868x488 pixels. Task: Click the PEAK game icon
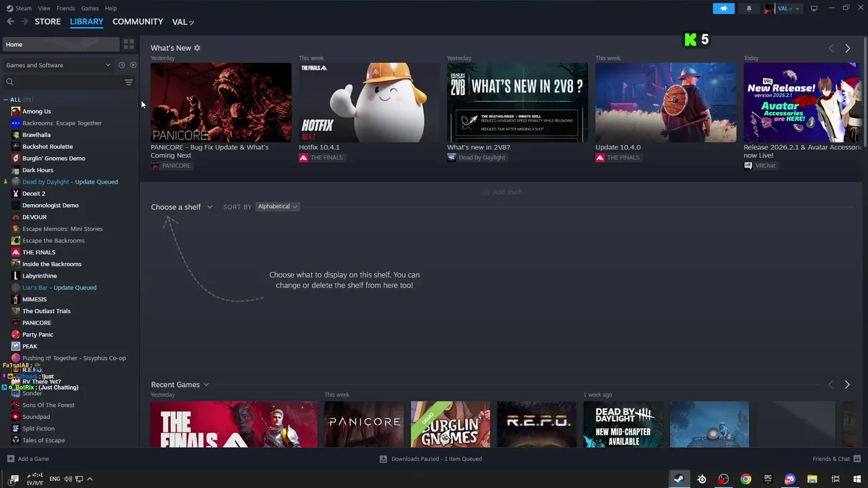(x=16, y=346)
